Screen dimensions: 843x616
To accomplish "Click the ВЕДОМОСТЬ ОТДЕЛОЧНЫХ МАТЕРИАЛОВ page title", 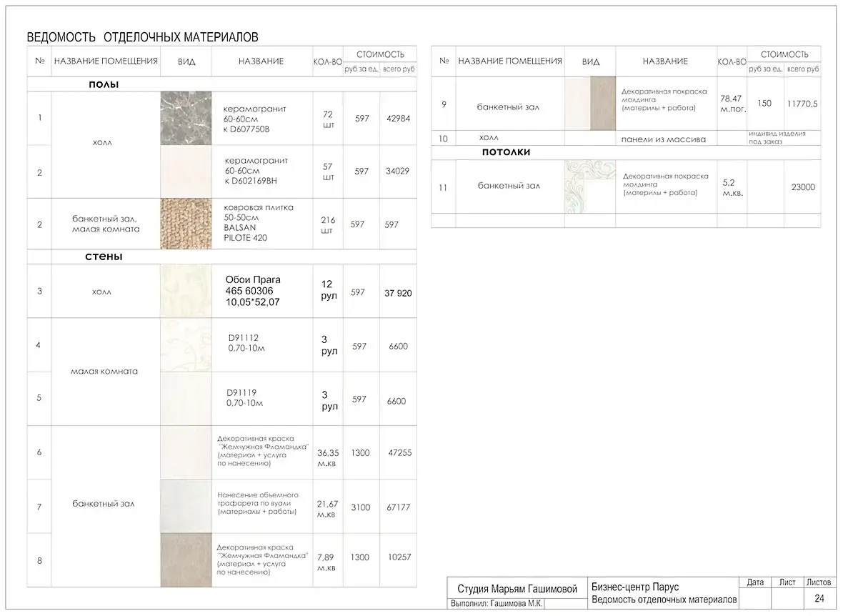I will [x=142, y=37].
